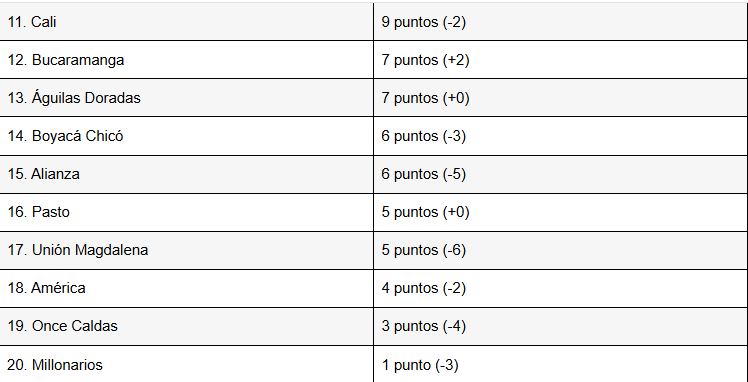Click the '9 puntos (-2)' cell

click(561, 22)
